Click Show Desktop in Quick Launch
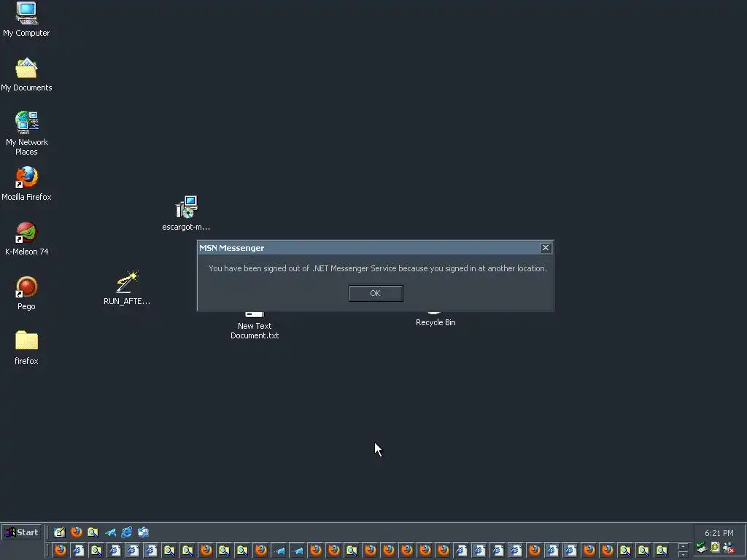Viewport: 747px width, 560px height. 60,532
